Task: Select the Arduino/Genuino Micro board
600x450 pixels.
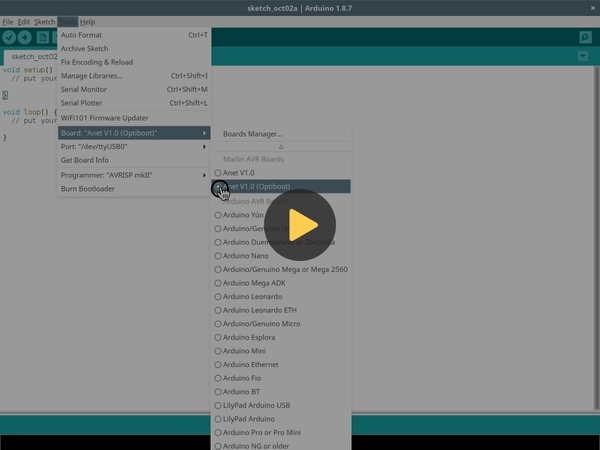Action: 281,324
